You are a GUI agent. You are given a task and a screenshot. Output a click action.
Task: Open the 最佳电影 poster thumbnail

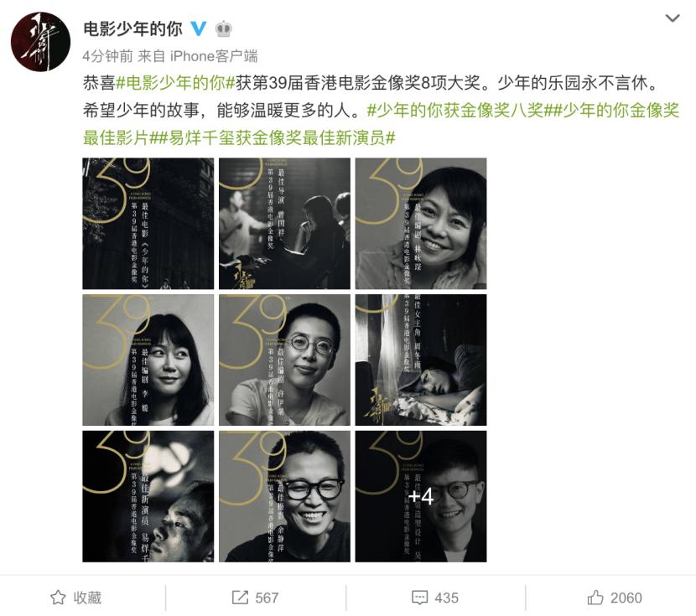pos(148,224)
